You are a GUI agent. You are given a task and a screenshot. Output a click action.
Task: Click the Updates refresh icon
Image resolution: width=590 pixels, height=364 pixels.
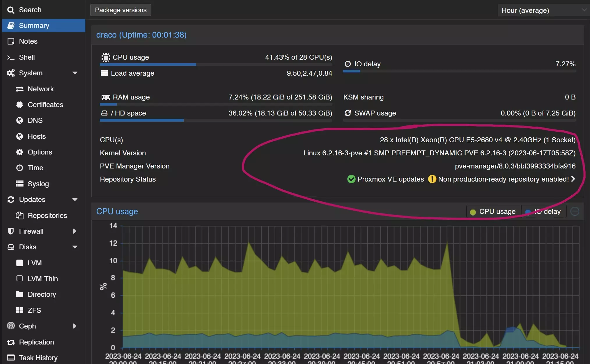pyautogui.click(x=11, y=200)
